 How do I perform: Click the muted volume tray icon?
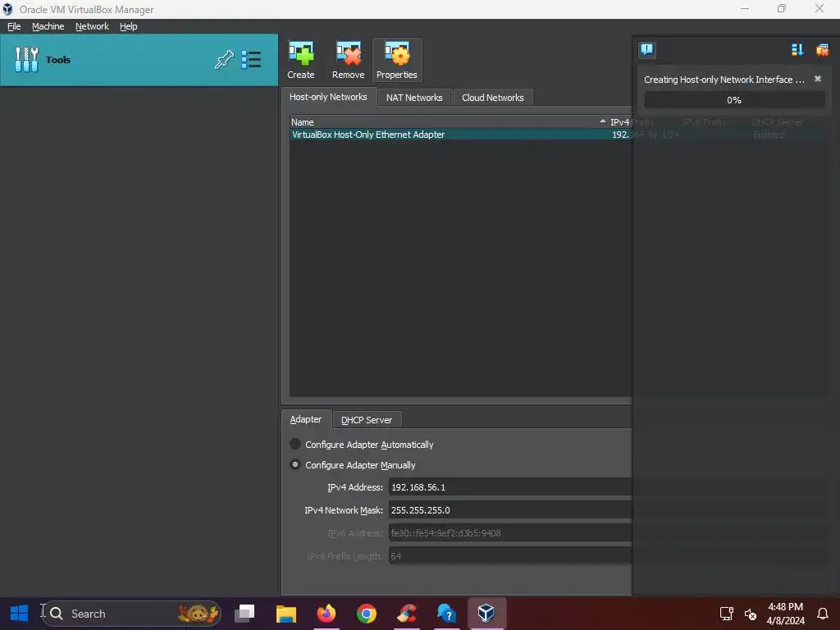click(751, 614)
